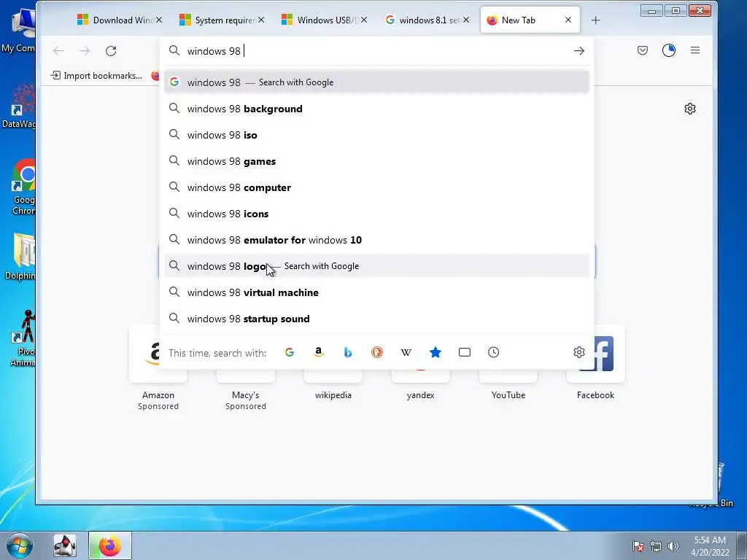The height and width of the screenshot is (560, 747).
Task: Select the Dolphin desktop folder icon
Action: 21,256
